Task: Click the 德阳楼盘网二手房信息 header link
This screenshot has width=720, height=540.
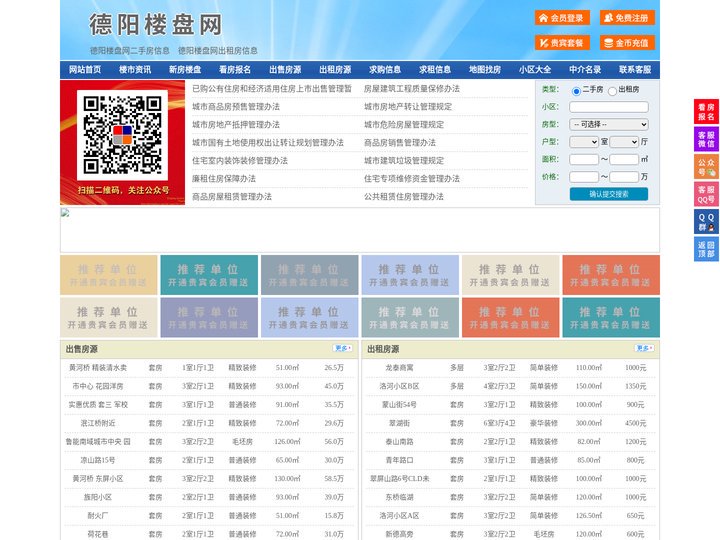Action: coord(129,51)
